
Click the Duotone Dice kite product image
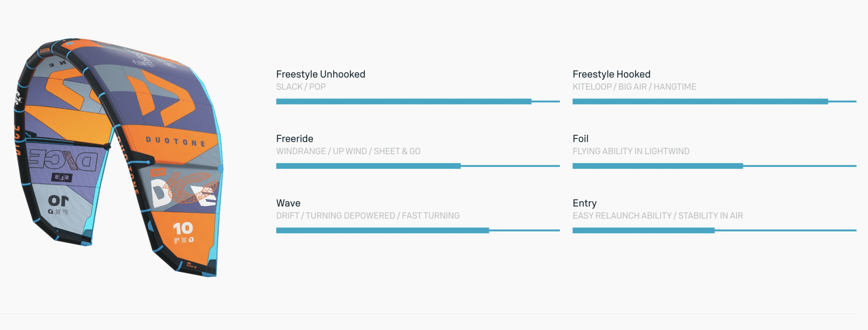119,156
